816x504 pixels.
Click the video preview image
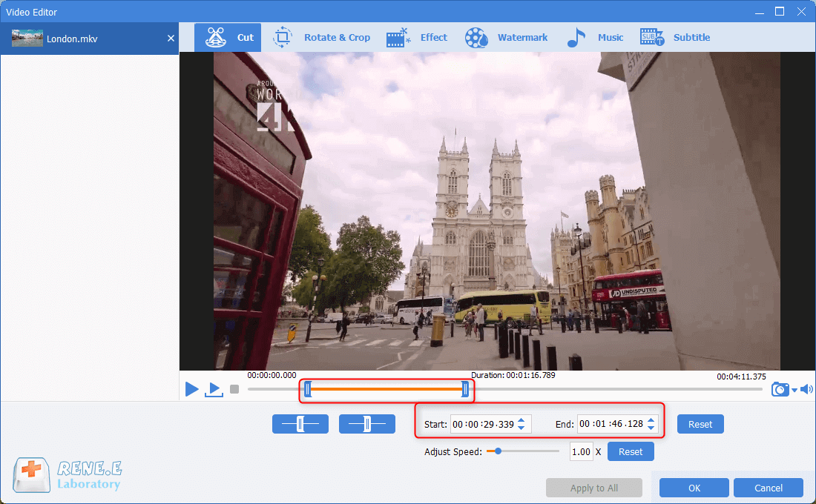pos(497,211)
